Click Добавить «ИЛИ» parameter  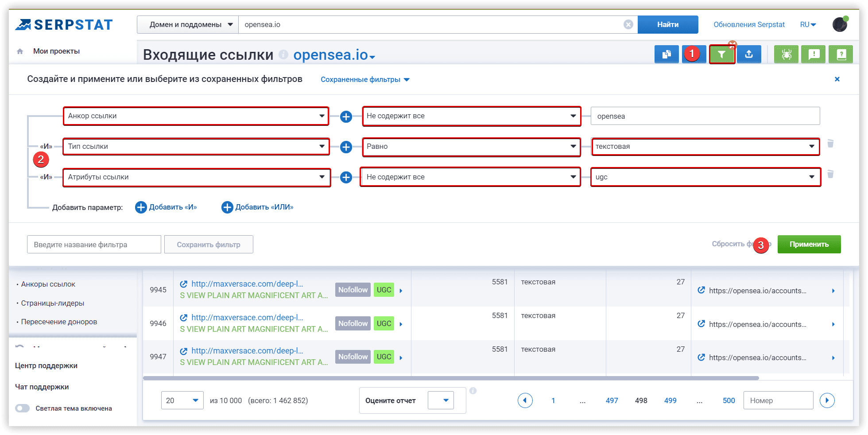(x=257, y=207)
